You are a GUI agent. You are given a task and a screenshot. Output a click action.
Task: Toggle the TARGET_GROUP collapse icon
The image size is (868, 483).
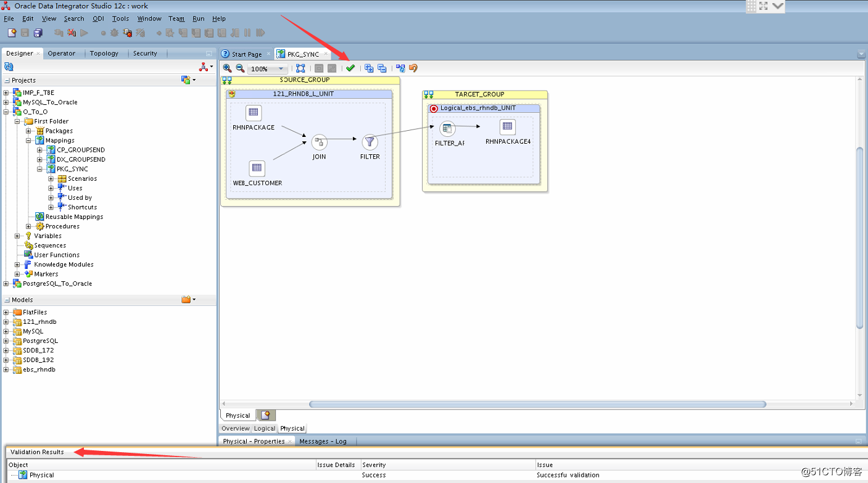[x=429, y=94]
